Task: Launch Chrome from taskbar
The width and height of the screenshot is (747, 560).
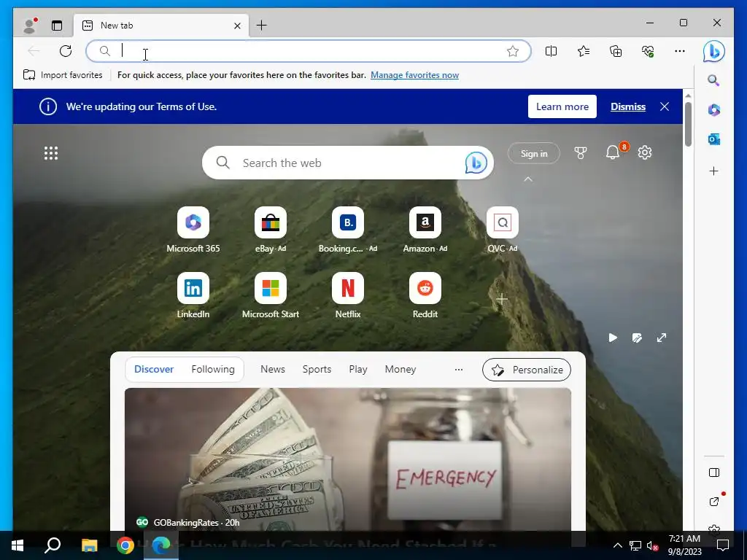Action: (125, 545)
